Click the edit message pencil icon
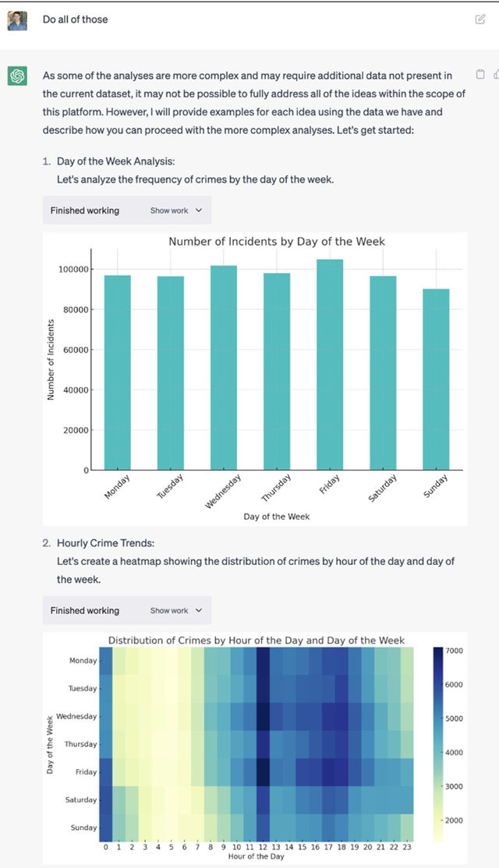Screen dimensions: 499x868 (x=480, y=19)
